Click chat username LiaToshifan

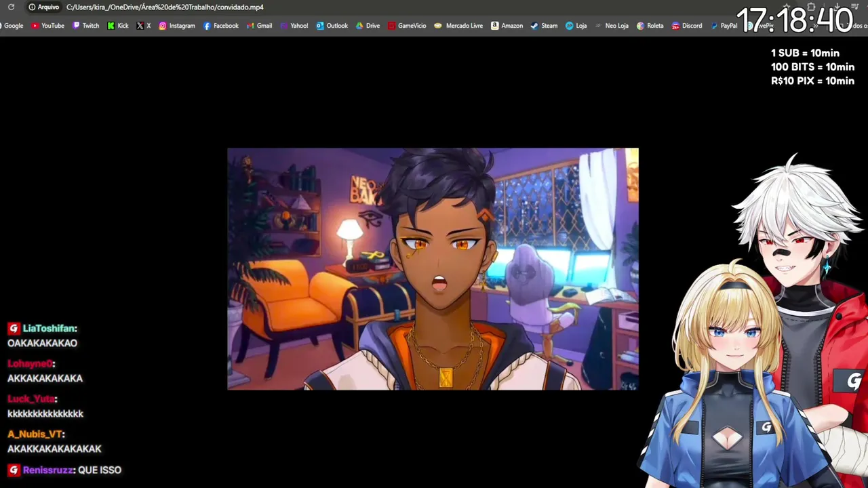49,329
